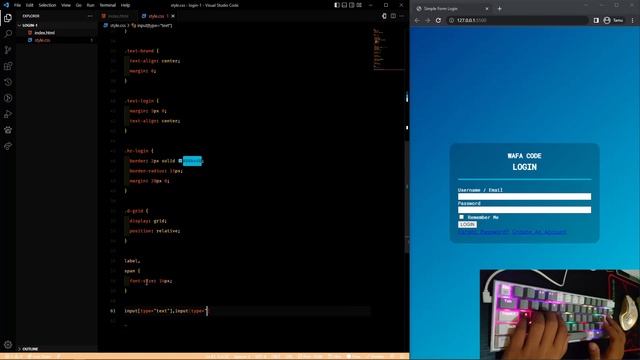The width and height of the screenshot is (640, 360).
Task: Select the Simple Form Login Chrome tab
Action: pos(453,8)
